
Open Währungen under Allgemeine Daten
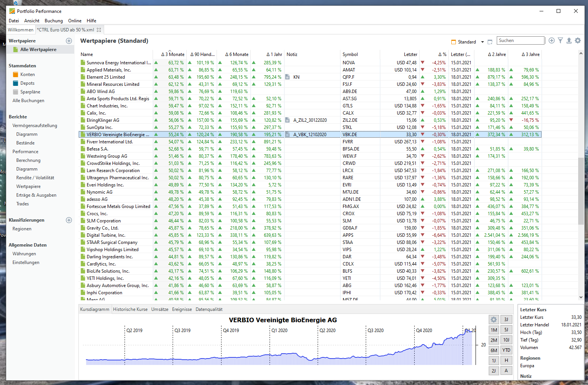tap(24, 254)
